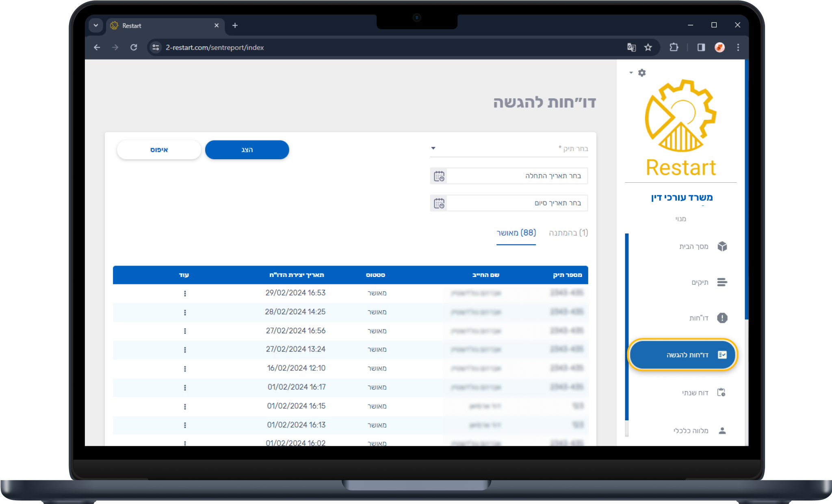The image size is (832, 504).
Task: Sort by תאריך יצירת הדו"ח header
Action: (297, 275)
